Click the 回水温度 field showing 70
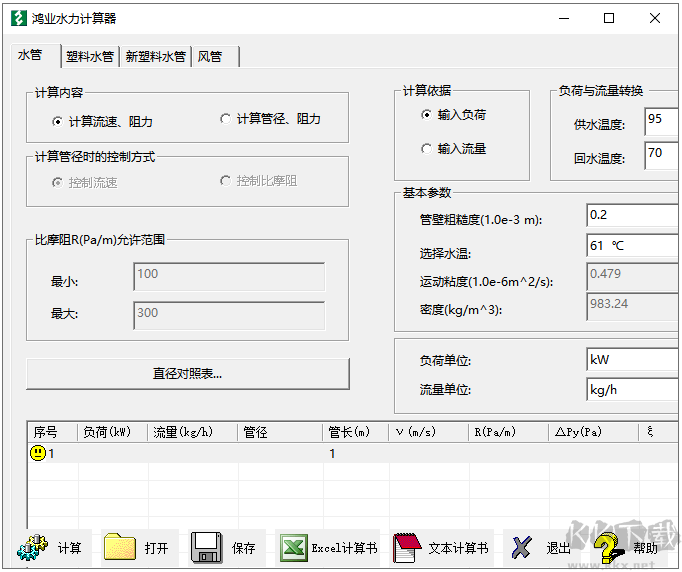This screenshot has width=682, height=572. tap(661, 156)
